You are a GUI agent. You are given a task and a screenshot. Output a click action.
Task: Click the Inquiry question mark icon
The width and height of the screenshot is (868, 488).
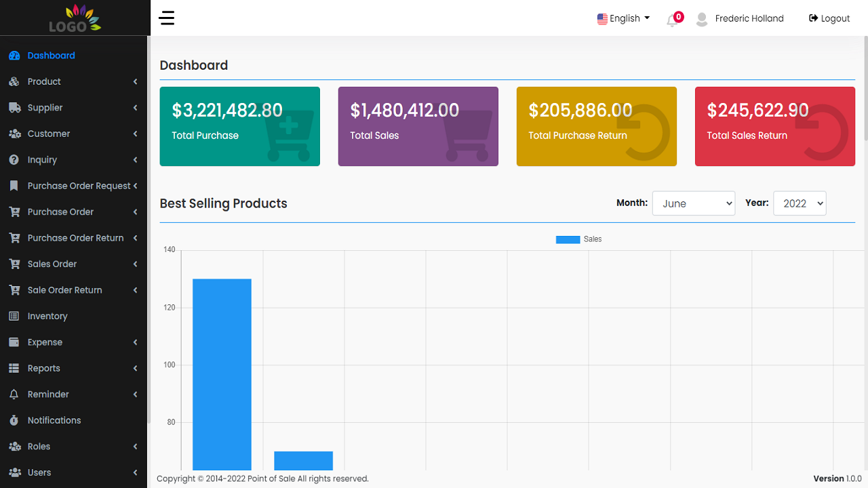[x=14, y=160]
